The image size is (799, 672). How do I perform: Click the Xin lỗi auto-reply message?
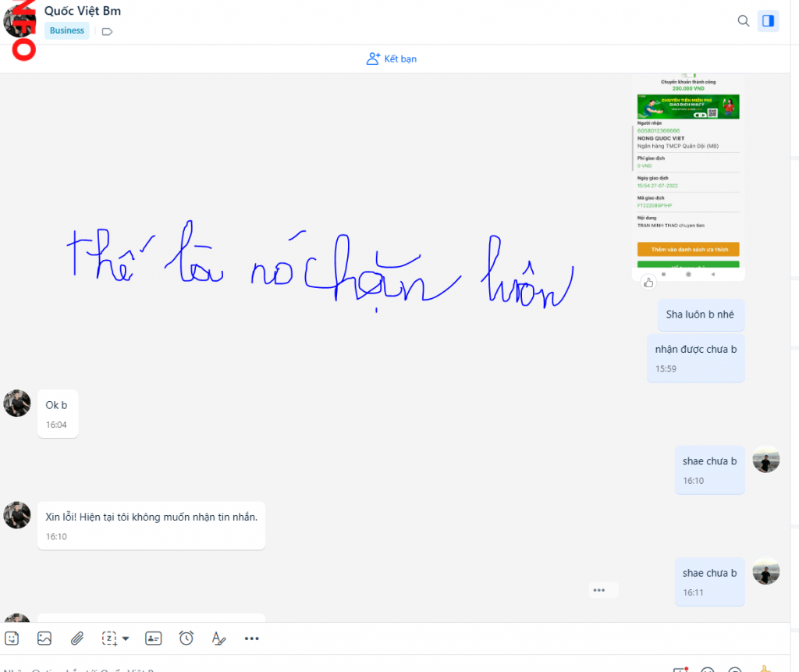(151, 525)
